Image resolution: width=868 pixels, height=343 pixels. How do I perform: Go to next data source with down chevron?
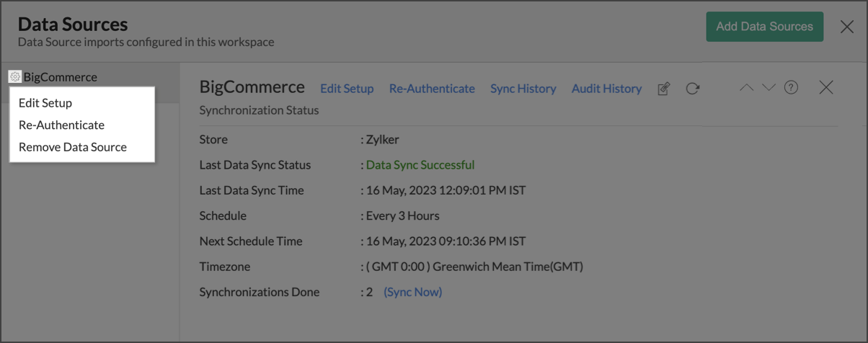coord(769,88)
